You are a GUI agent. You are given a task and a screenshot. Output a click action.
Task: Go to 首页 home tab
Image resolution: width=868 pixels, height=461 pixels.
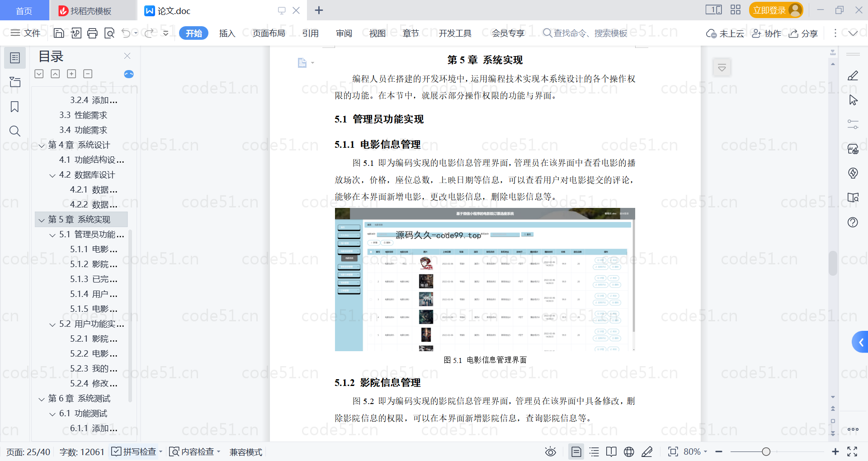coord(24,10)
